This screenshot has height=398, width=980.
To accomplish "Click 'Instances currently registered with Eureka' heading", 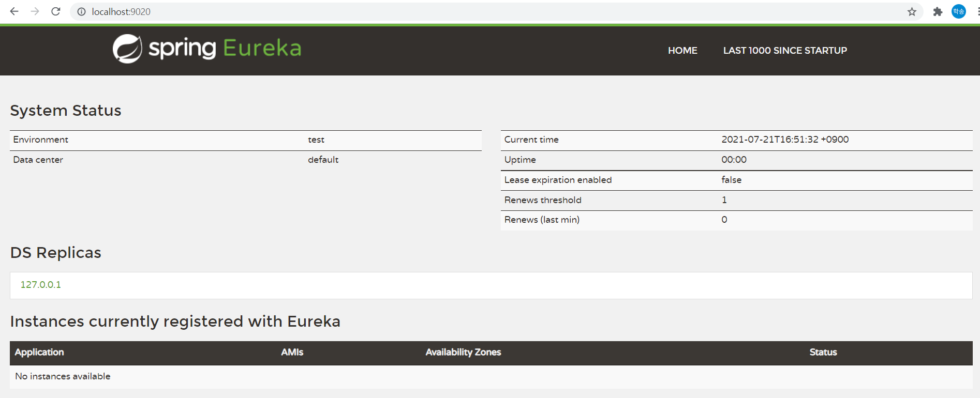I will 175,322.
